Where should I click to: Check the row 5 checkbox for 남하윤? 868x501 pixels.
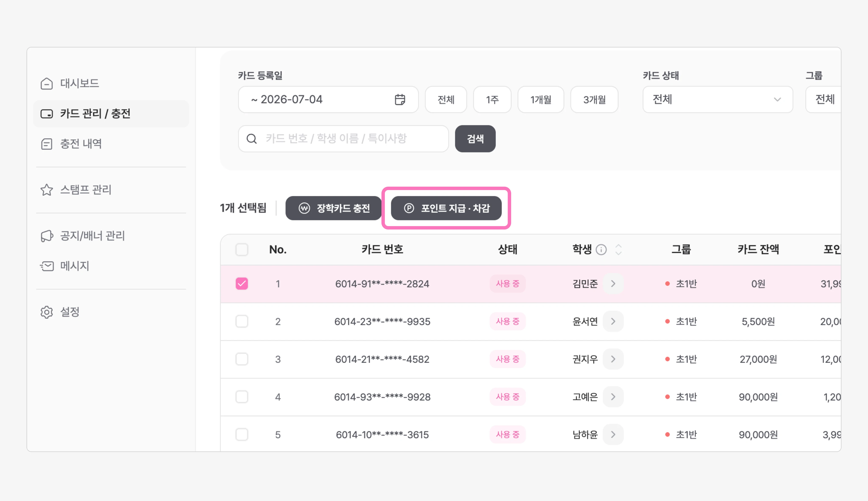(x=242, y=434)
